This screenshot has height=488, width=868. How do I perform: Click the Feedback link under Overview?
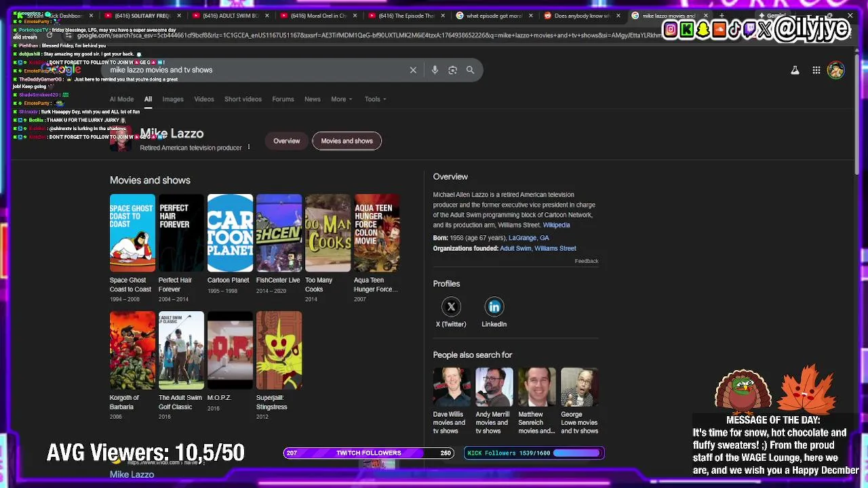tap(587, 261)
